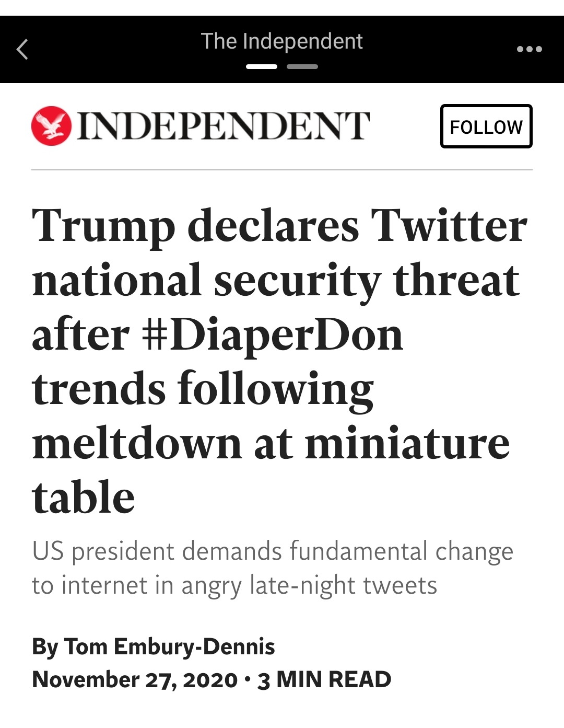Click the 3 MIN READ label

click(324, 679)
